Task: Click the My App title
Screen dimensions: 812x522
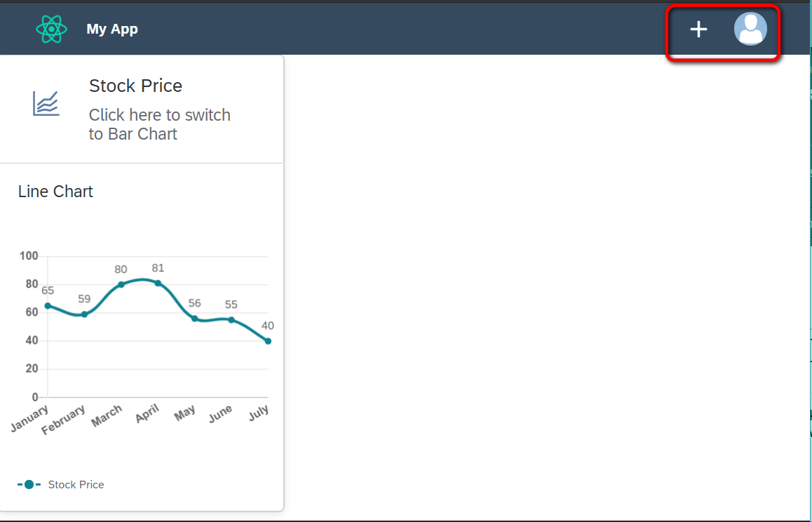Action: point(112,29)
